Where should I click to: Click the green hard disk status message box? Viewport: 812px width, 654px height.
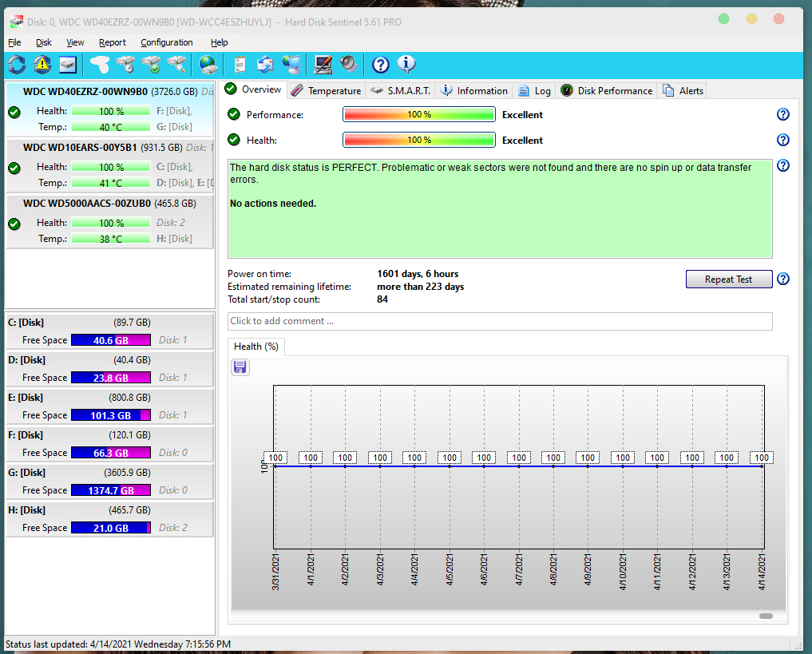pyautogui.click(x=500, y=208)
